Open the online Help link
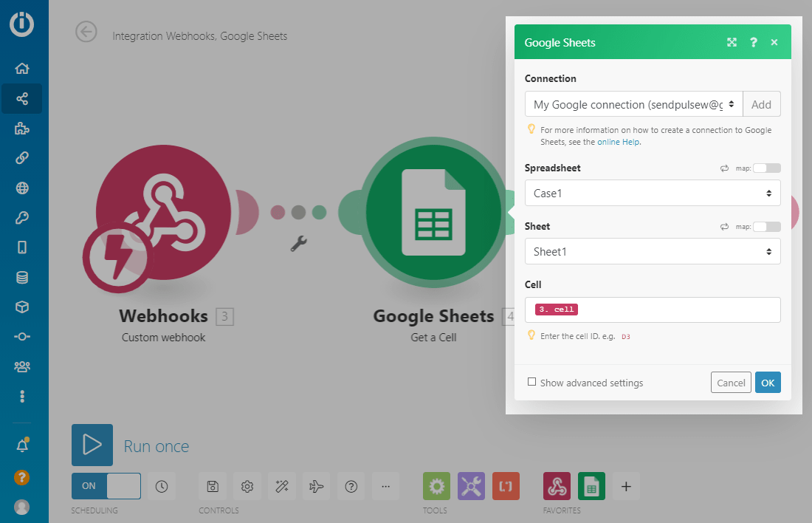 coord(619,142)
